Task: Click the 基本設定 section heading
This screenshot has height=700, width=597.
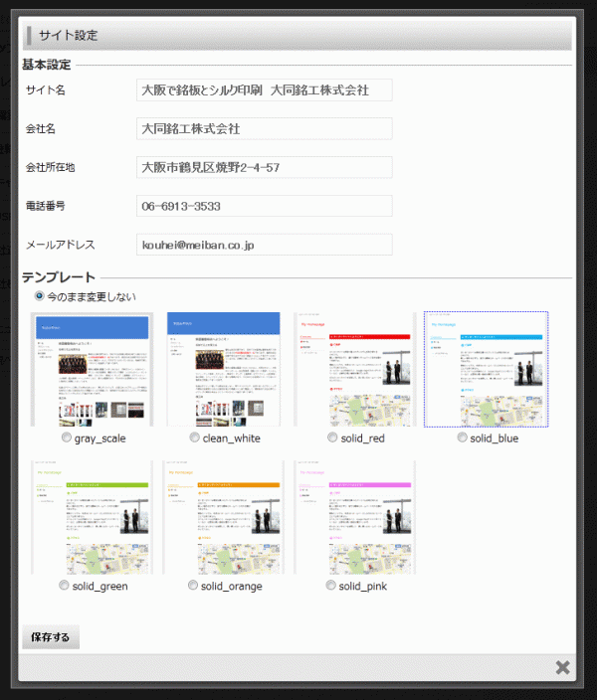Action: pyautogui.click(x=47, y=65)
